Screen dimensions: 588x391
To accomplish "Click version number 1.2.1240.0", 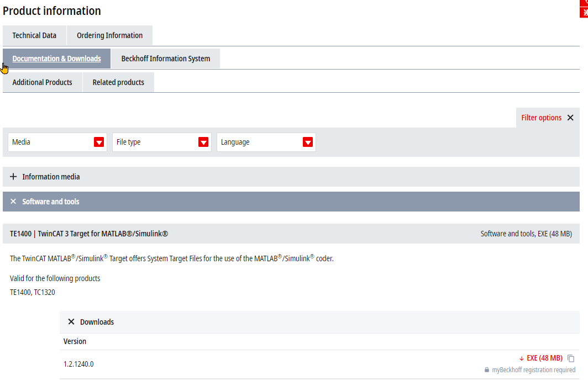I will (78, 364).
